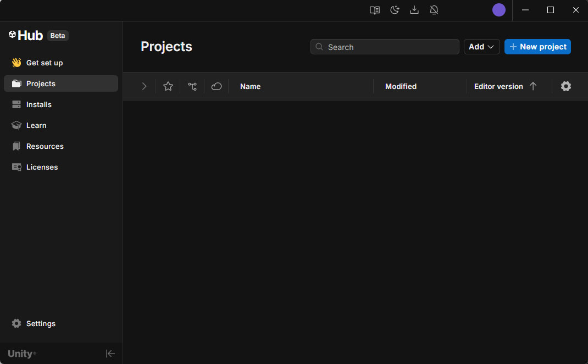Click the New project button

(537, 47)
